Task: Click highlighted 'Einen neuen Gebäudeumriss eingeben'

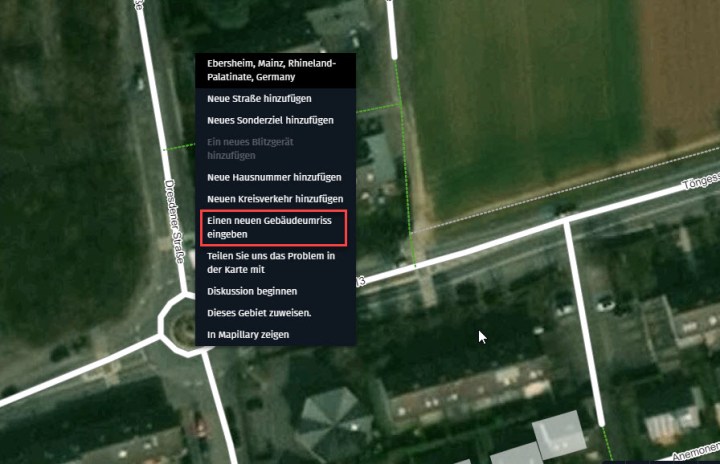Action: pos(273,227)
